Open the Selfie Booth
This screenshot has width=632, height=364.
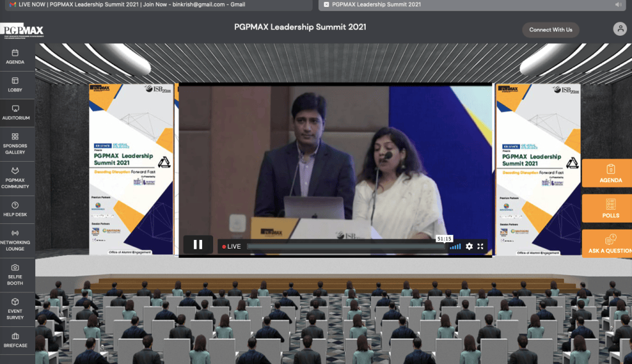click(15, 275)
